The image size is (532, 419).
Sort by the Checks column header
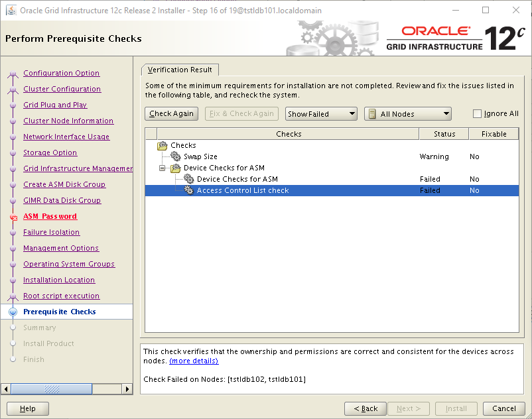pos(288,134)
